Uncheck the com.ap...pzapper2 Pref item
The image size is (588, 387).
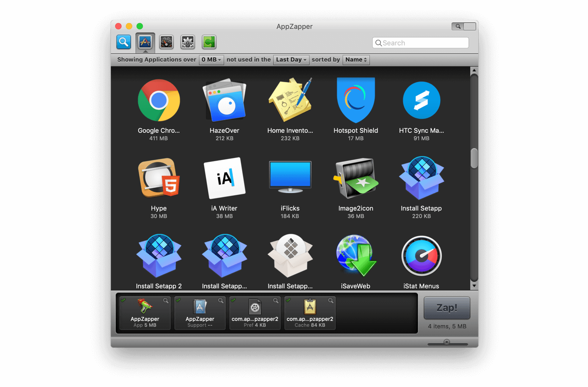pos(234,300)
